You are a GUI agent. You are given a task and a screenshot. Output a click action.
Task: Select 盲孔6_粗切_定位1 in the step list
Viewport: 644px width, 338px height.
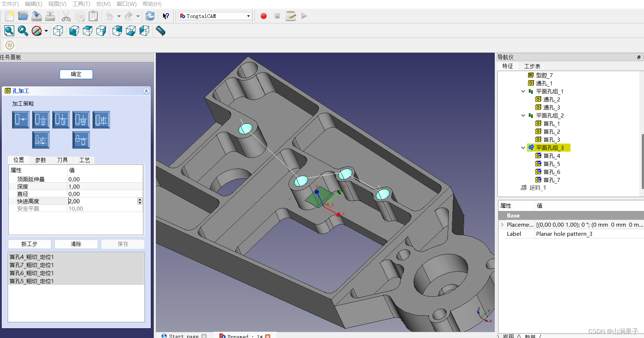tap(76, 273)
